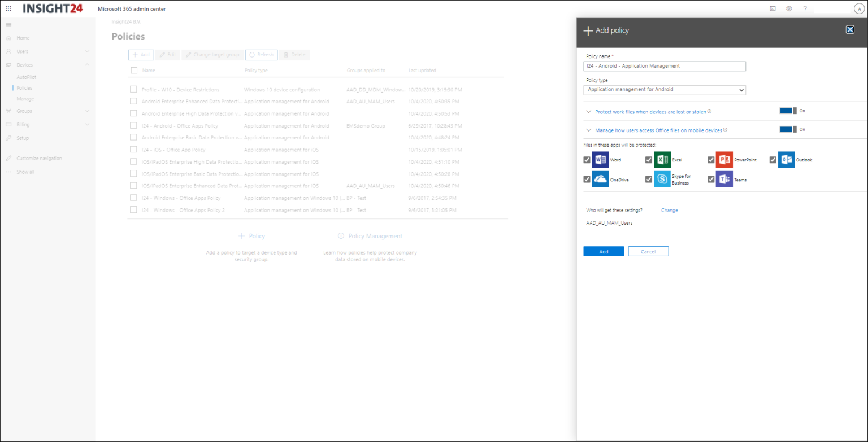The image size is (868, 442).
Task: Click the Add button to save policy
Action: [x=604, y=251]
